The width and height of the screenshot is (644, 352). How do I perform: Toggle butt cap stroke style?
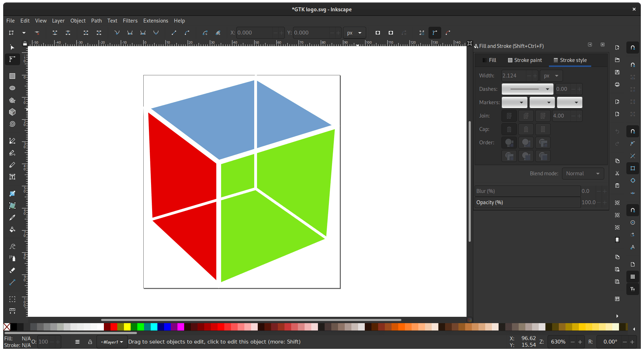(509, 129)
